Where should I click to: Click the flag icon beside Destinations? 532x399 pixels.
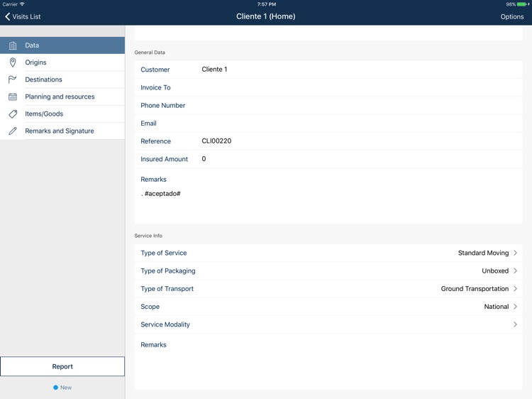pos(12,80)
